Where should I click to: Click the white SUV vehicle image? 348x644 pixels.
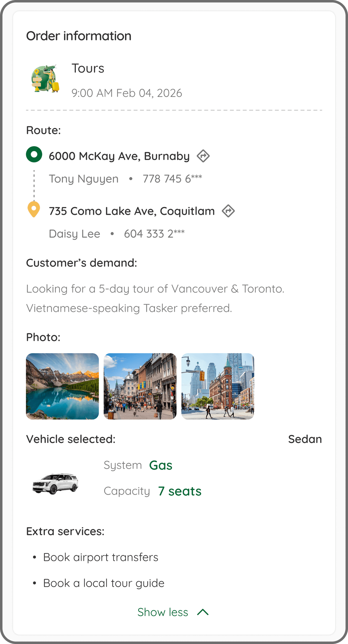coord(56,484)
